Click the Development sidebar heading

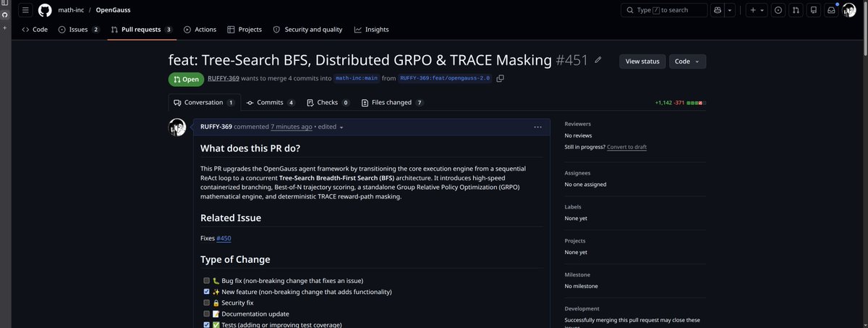pyautogui.click(x=582, y=308)
